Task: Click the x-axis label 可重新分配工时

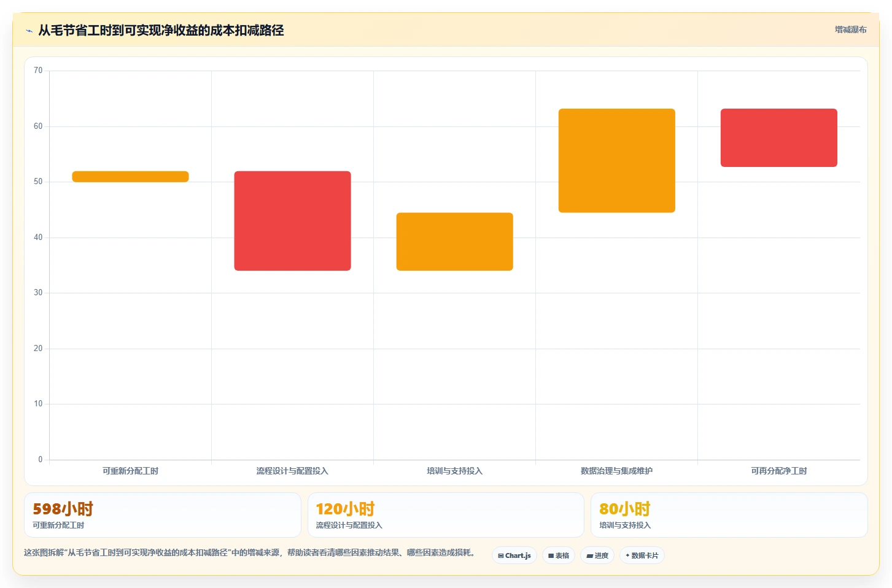Action: [x=130, y=471]
